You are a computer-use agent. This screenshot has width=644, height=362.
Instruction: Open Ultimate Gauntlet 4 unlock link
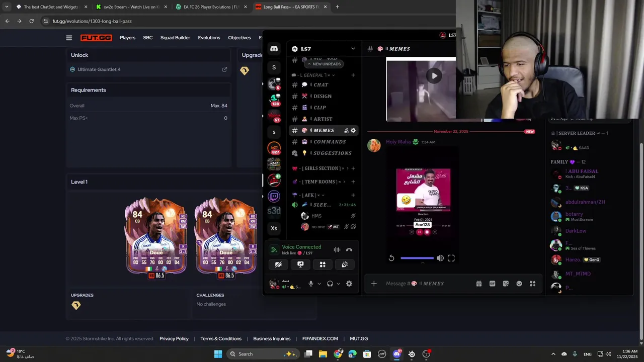click(x=99, y=69)
